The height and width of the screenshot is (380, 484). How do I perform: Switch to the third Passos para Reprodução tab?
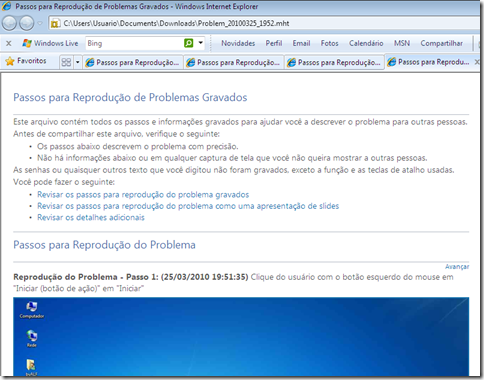click(x=334, y=62)
